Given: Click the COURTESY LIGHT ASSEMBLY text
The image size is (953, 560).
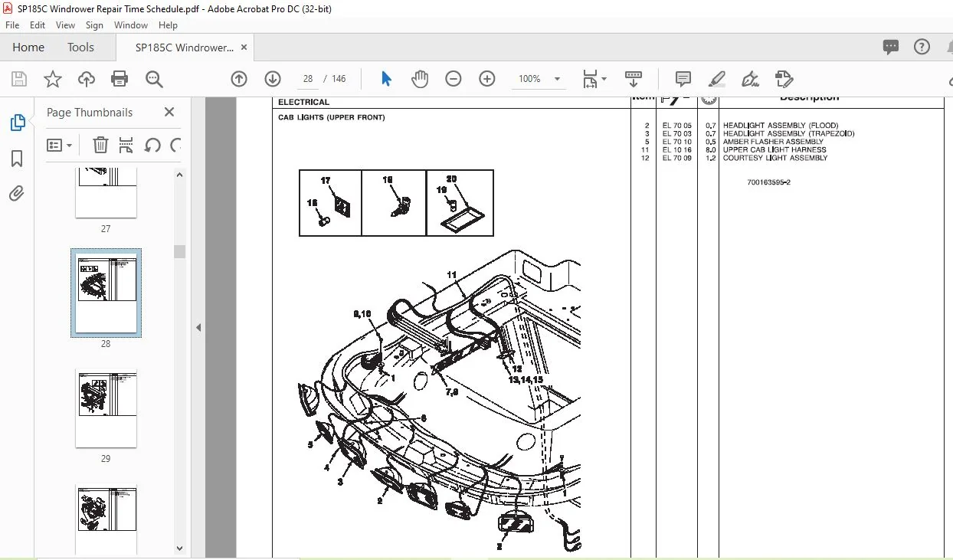Looking at the screenshot, I should (x=775, y=158).
